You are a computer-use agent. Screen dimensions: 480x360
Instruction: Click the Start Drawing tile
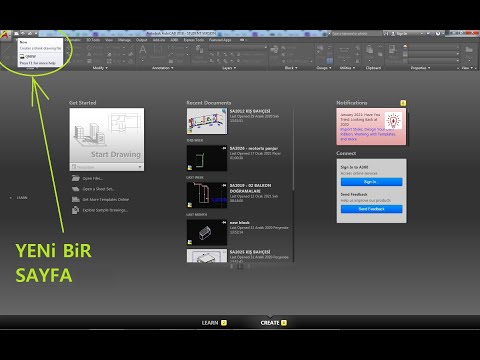pos(107,135)
